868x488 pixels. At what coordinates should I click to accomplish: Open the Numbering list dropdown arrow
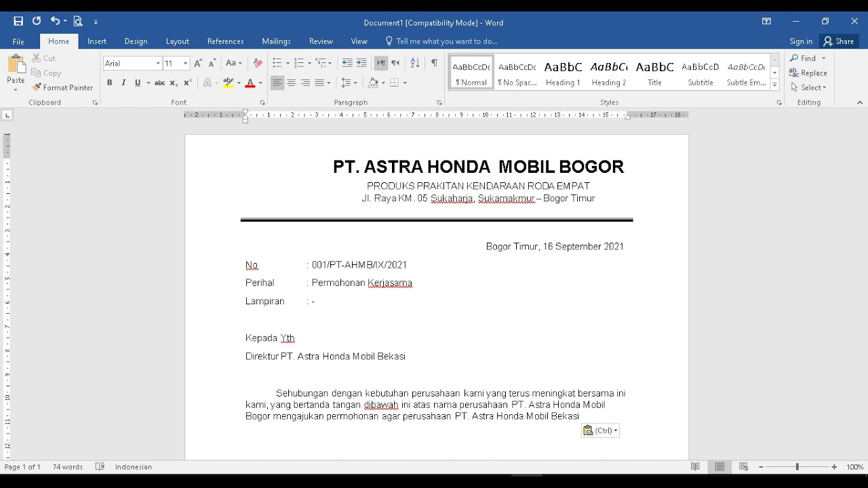[x=309, y=63]
